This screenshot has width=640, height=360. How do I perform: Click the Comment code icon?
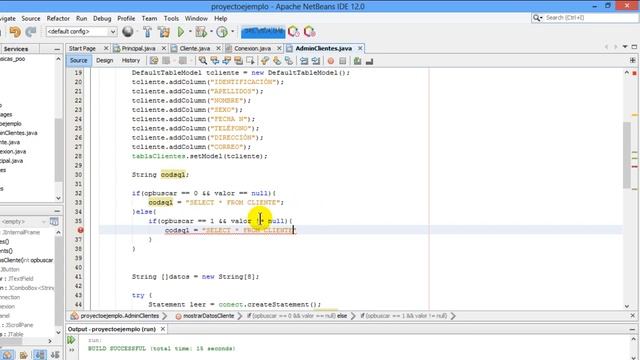(358, 61)
